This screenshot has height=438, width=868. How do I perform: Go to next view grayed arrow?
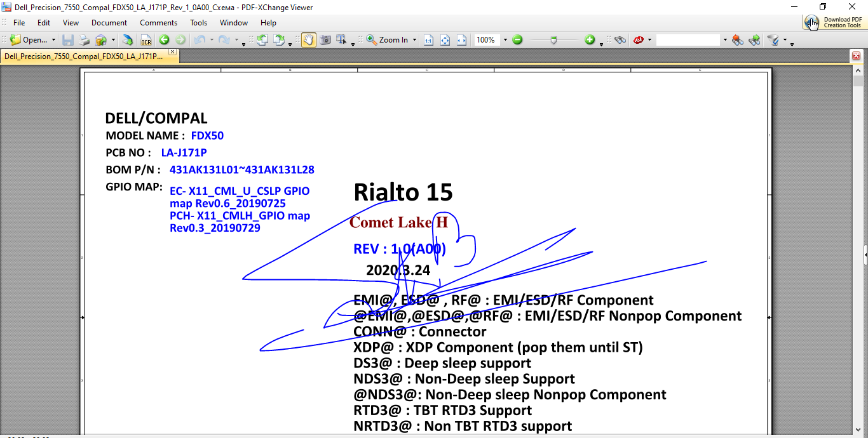coord(180,40)
